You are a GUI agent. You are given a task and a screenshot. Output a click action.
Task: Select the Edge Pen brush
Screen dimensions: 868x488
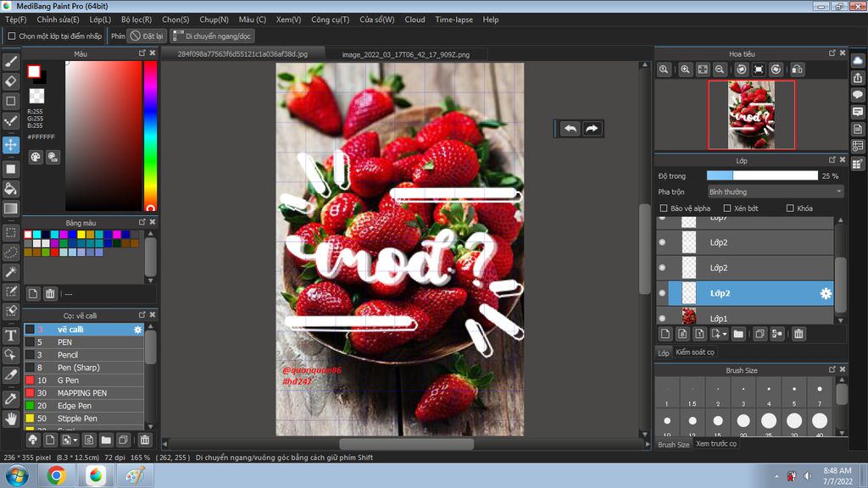click(84, 406)
